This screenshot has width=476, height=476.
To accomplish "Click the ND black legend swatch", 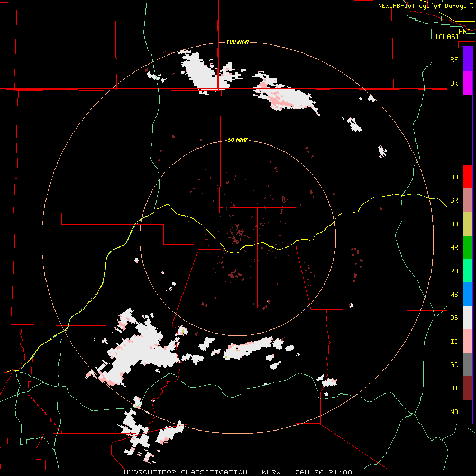I will [467, 411].
